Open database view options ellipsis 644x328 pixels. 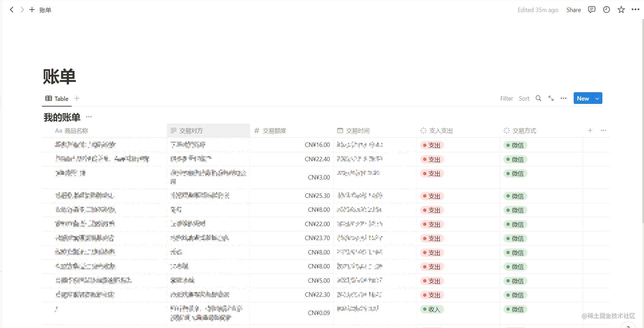pyautogui.click(x=563, y=98)
